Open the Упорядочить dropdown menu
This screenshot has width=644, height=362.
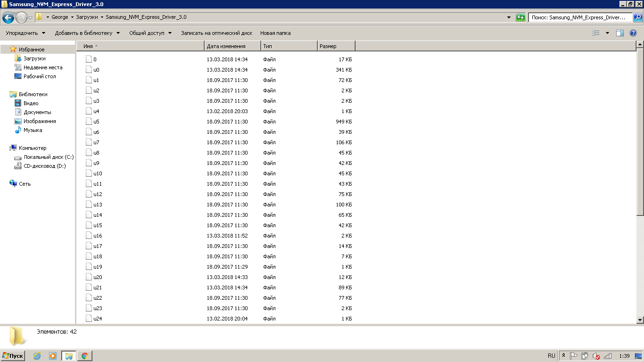(25, 33)
